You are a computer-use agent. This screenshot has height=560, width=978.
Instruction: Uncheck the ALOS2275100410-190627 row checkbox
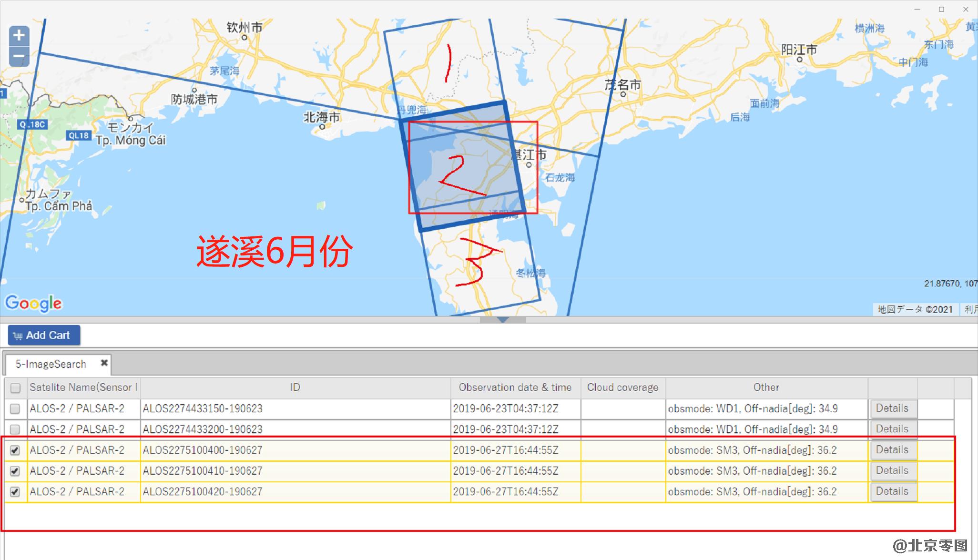[15, 471]
